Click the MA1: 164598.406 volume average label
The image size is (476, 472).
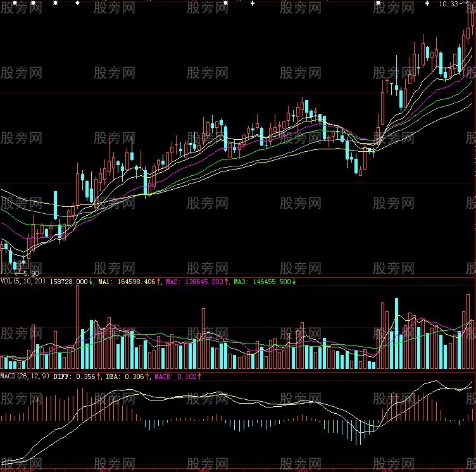(127, 282)
